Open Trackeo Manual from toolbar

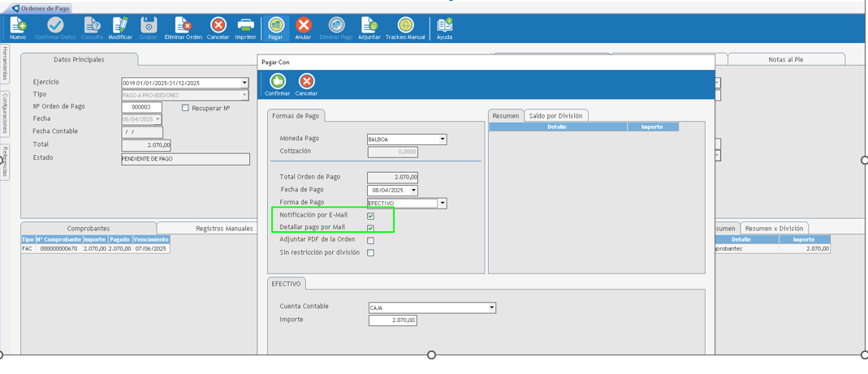pyautogui.click(x=405, y=27)
